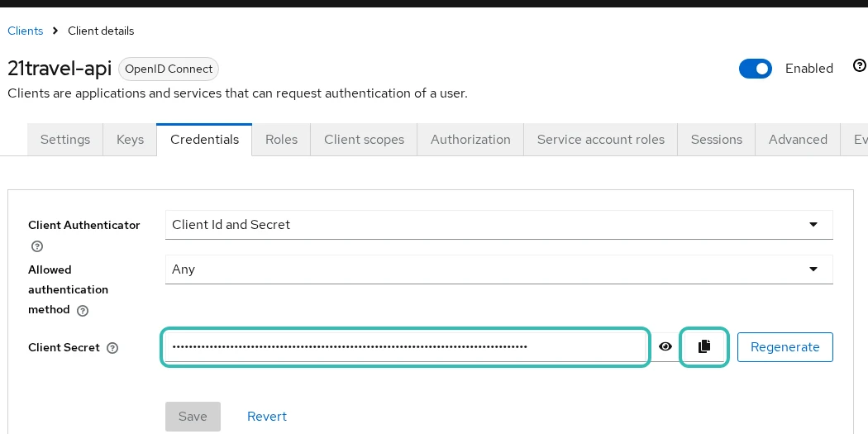
Task: Open Client Secret help tooltip
Action: 112,348
